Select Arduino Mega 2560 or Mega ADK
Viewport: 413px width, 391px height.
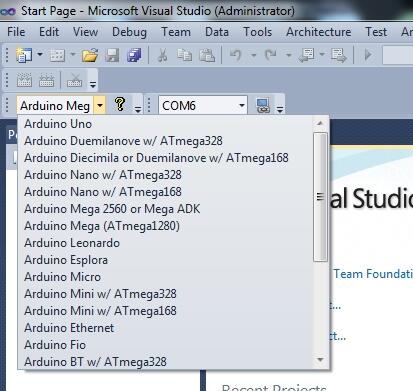[x=165, y=209]
